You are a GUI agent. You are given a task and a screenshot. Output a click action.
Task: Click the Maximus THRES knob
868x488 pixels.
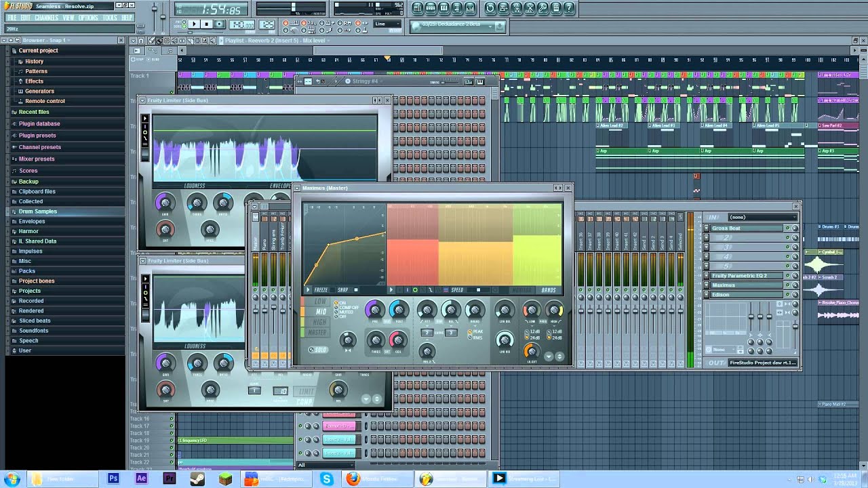click(376, 340)
